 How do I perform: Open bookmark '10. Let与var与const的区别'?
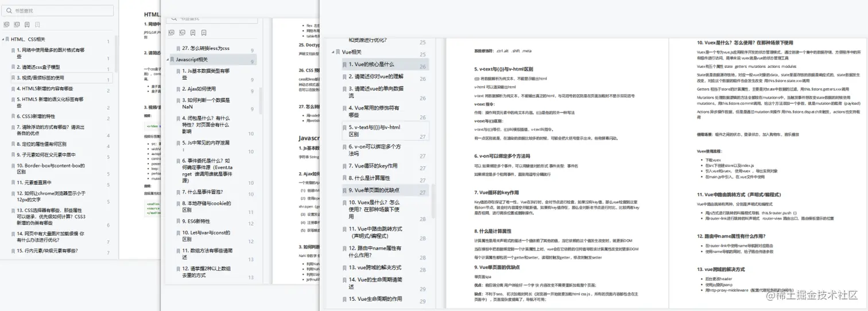coord(206,236)
